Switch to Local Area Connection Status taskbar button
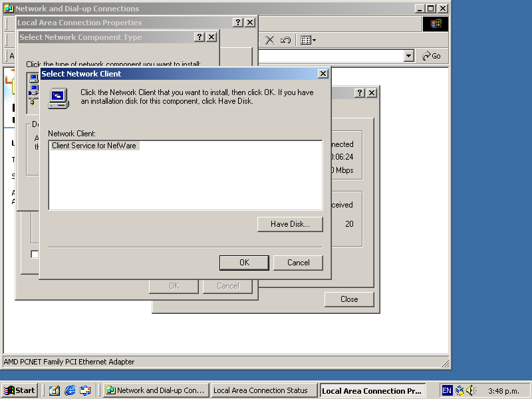Viewport: 532px width, 399px height. click(x=264, y=390)
